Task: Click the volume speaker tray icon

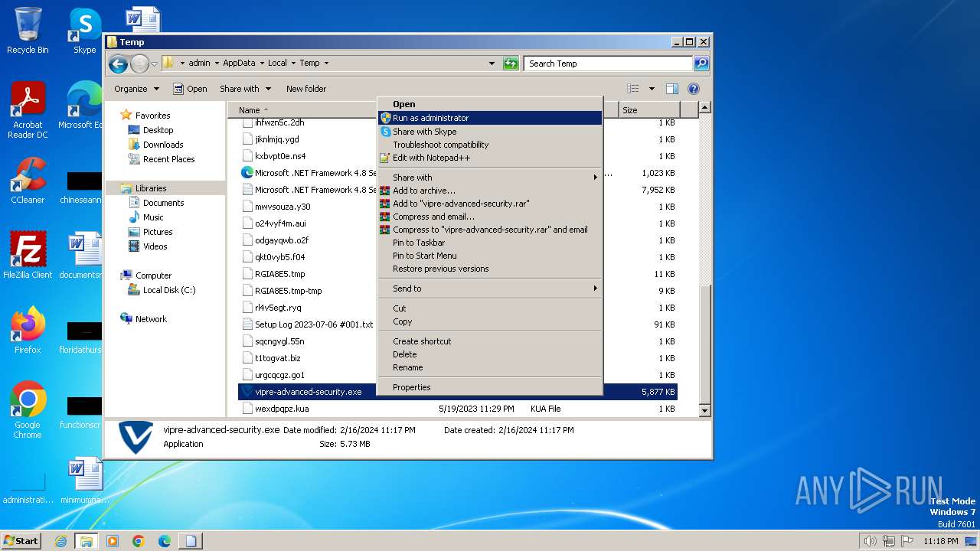Action: pos(870,541)
